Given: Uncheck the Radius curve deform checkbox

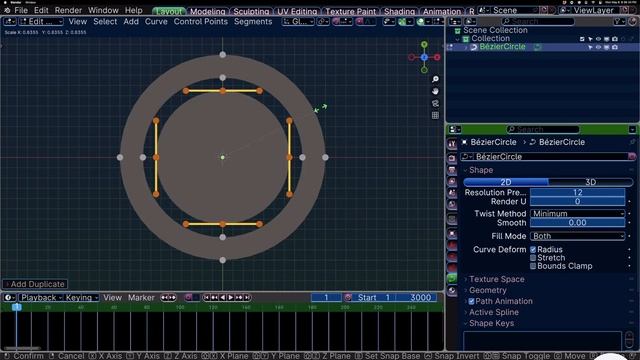Looking at the screenshot, I should 533,249.
